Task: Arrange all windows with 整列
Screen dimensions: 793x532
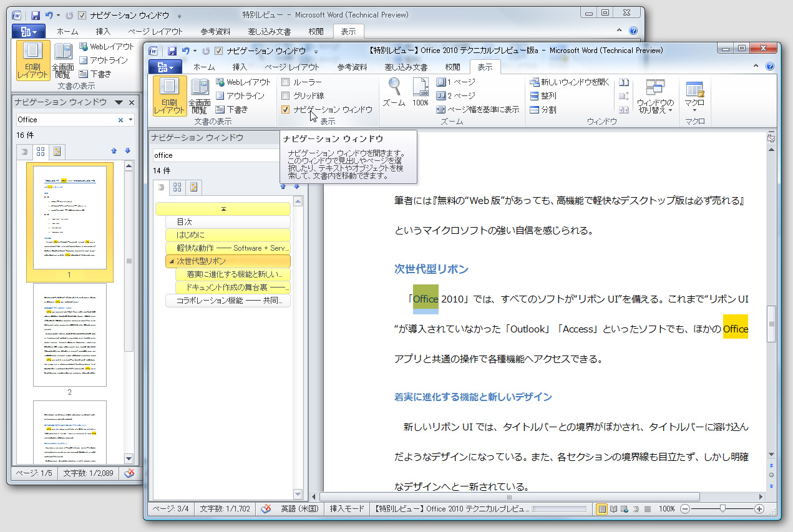Action: pyautogui.click(x=543, y=96)
